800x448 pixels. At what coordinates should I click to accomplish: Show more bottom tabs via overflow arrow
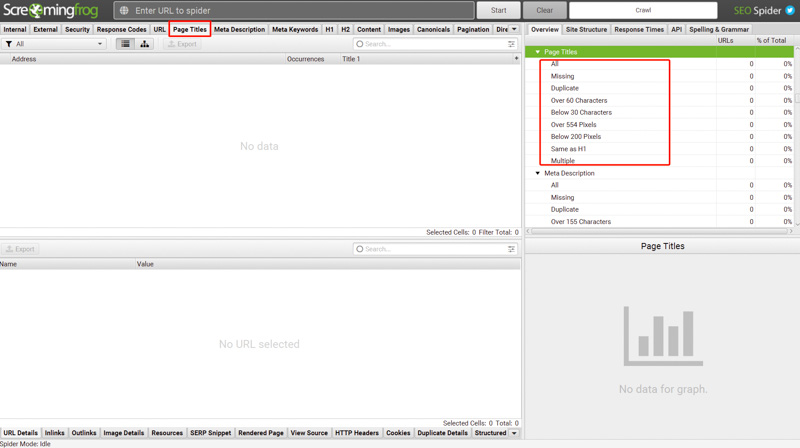514,433
